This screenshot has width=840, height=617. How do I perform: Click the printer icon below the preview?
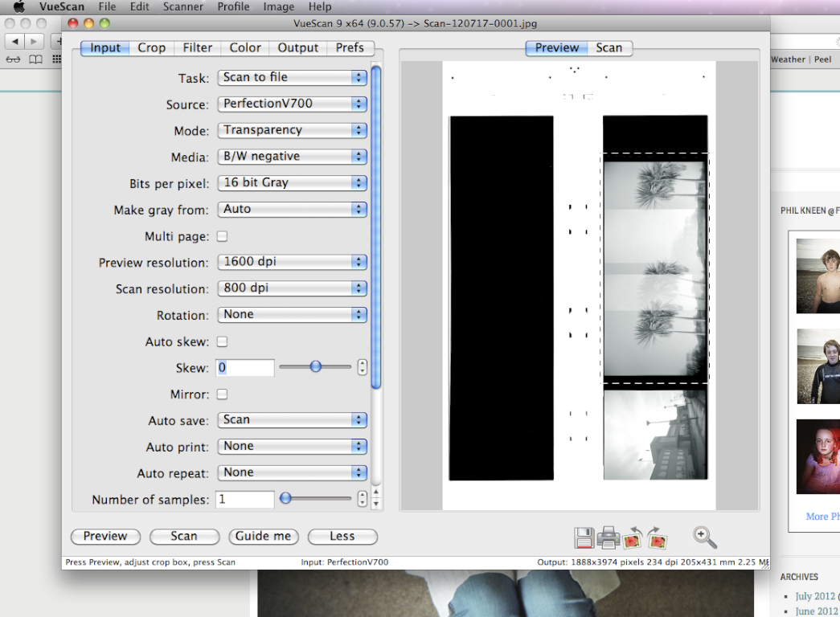[x=608, y=537]
